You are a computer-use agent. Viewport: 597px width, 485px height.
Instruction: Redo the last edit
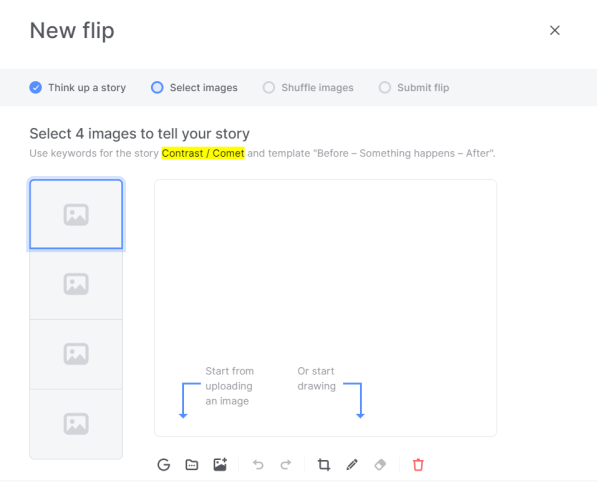point(286,464)
